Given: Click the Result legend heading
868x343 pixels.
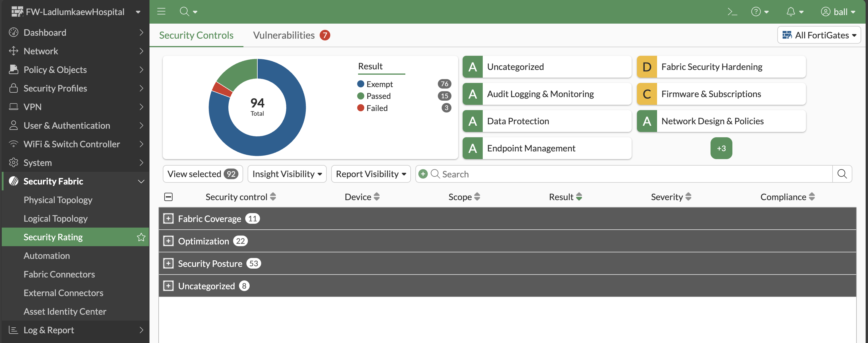Looking at the screenshot, I should [370, 66].
